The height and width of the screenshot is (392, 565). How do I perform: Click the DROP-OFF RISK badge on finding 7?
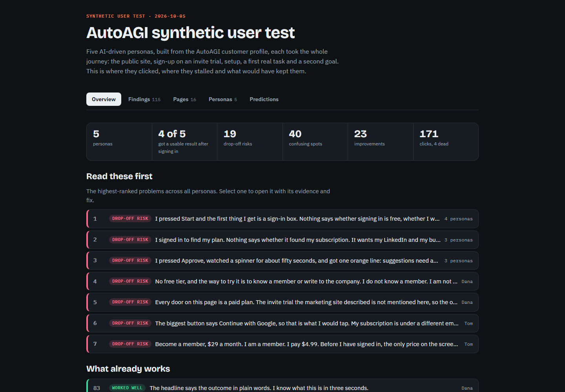(130, 344)
